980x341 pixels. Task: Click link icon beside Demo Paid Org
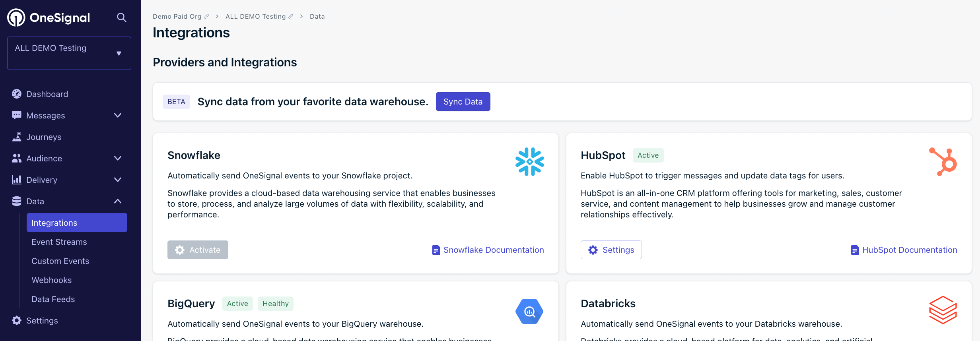click(x=206, y=16)
